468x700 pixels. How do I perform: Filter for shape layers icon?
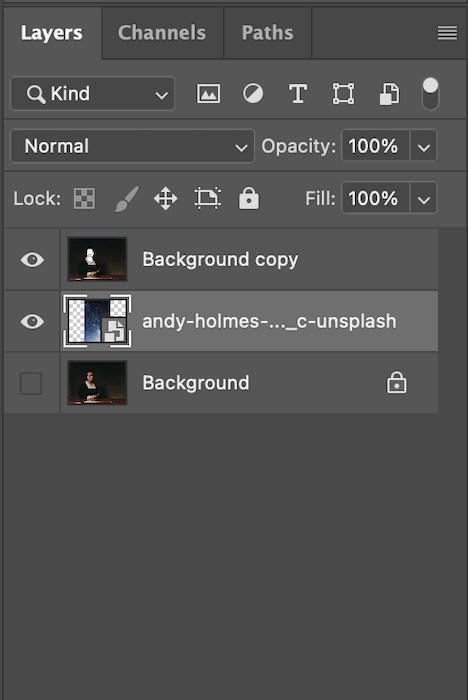[343, 94]
